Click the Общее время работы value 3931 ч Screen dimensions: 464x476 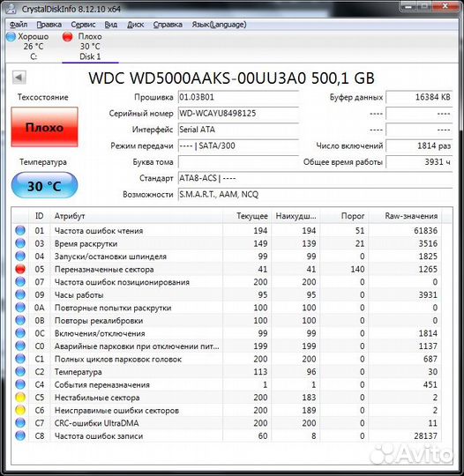pos(419,162)
